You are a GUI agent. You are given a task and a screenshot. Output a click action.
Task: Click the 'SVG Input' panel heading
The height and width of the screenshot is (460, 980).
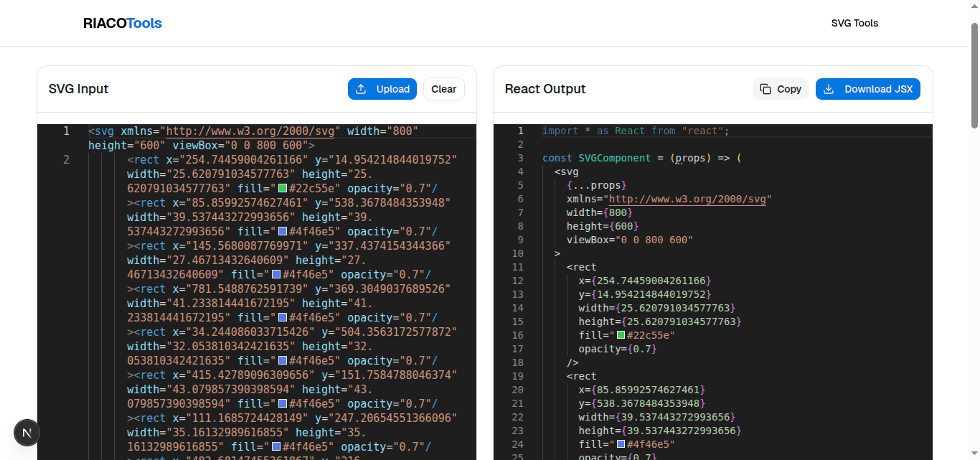click(78, 89)
